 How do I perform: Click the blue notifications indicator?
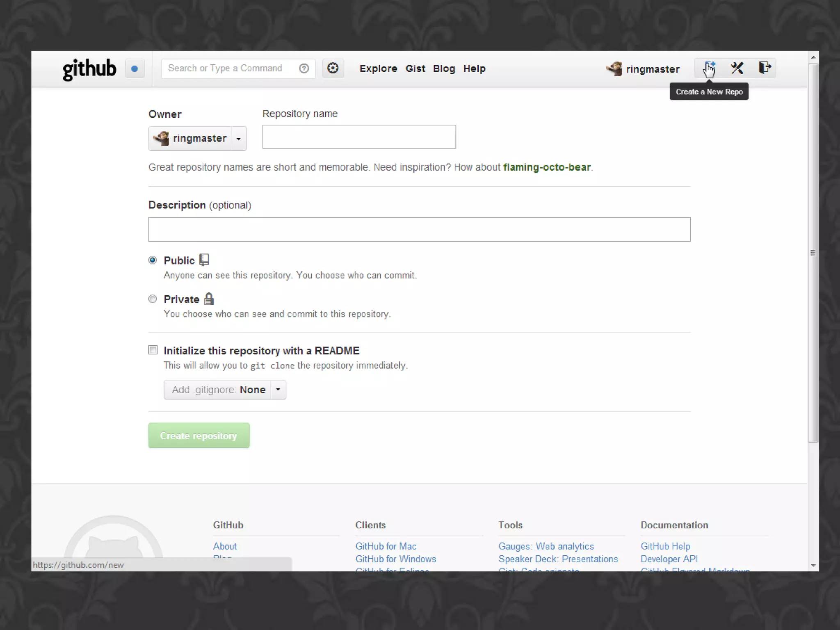tap(135, 68)
